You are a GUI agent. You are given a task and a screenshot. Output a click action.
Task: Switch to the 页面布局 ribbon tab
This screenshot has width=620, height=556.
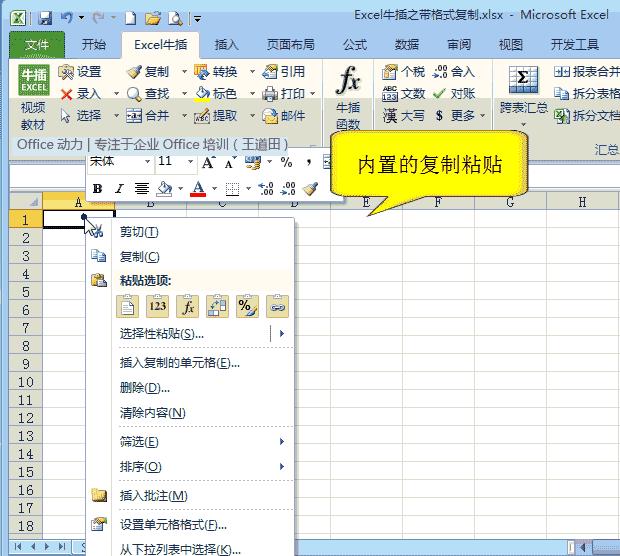291,45
